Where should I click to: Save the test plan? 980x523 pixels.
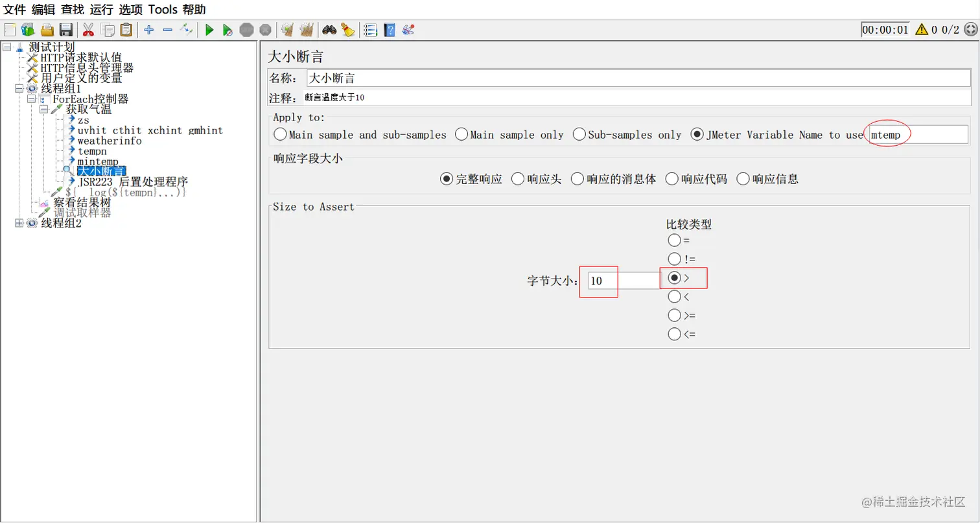tap(66, 29)
